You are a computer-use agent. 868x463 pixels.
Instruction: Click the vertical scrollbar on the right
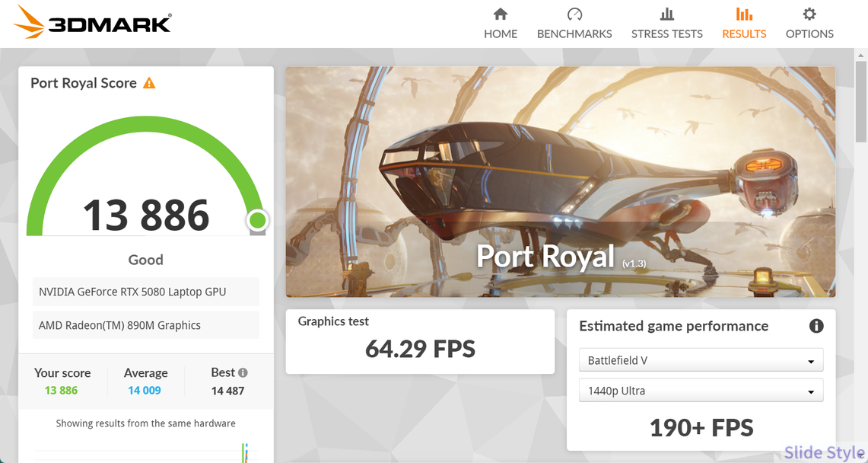click(860, 99)
